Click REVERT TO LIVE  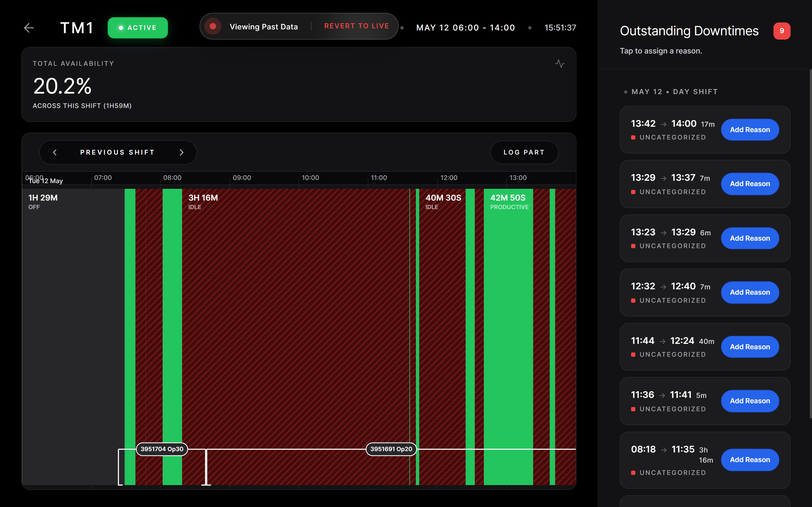[x=356, y=26]
